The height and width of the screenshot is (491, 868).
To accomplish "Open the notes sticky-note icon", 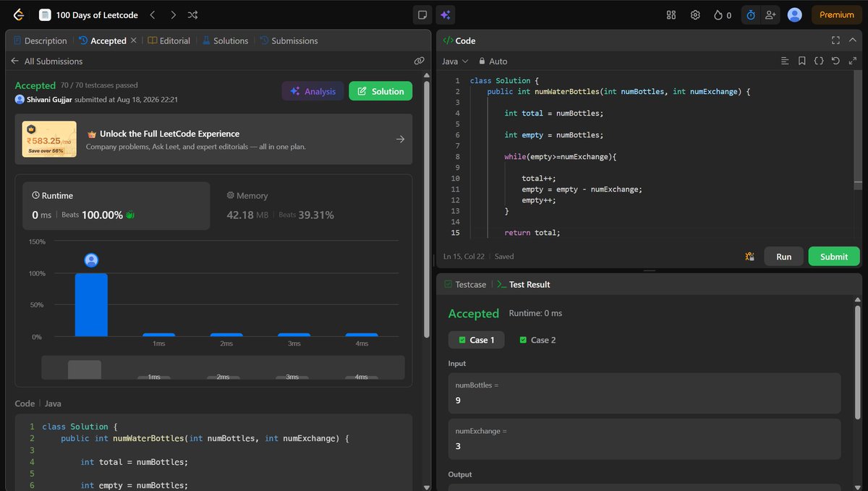I will 422,14.
